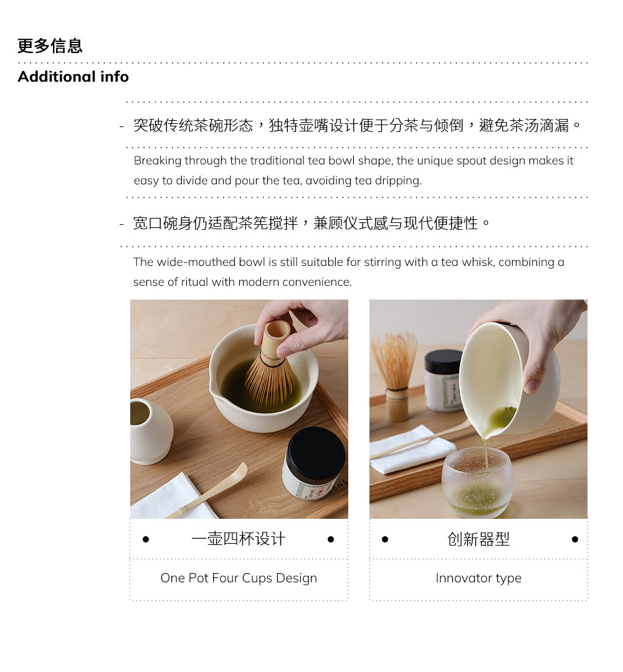Click the black-lid matcha jar in left photo

pos(315,464)
